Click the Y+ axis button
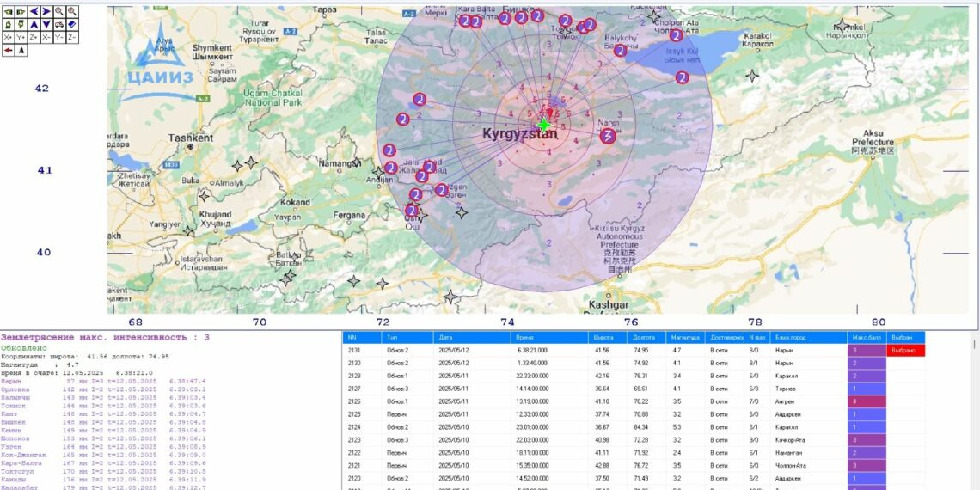This screenshot has height=490, width=980. (21, 38)
